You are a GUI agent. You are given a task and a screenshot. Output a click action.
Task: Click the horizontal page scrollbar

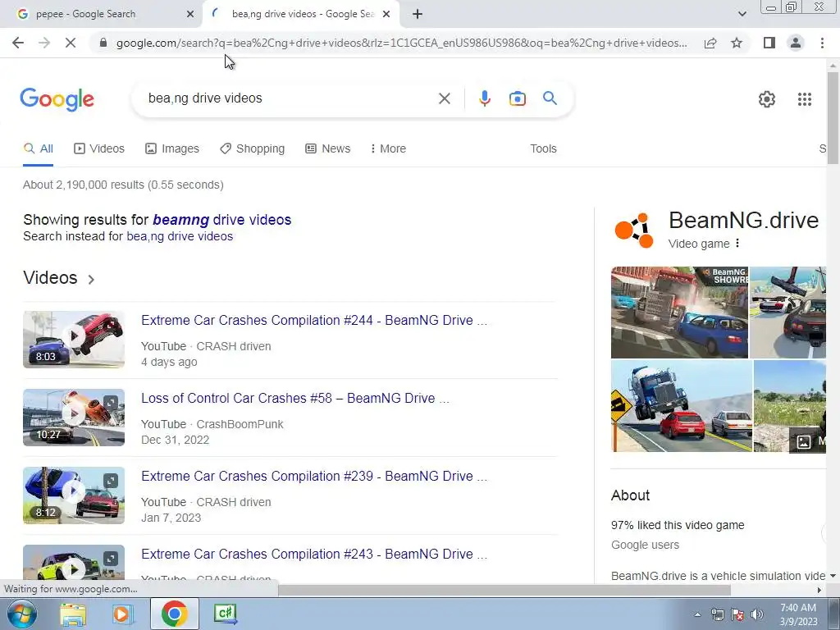504,590
